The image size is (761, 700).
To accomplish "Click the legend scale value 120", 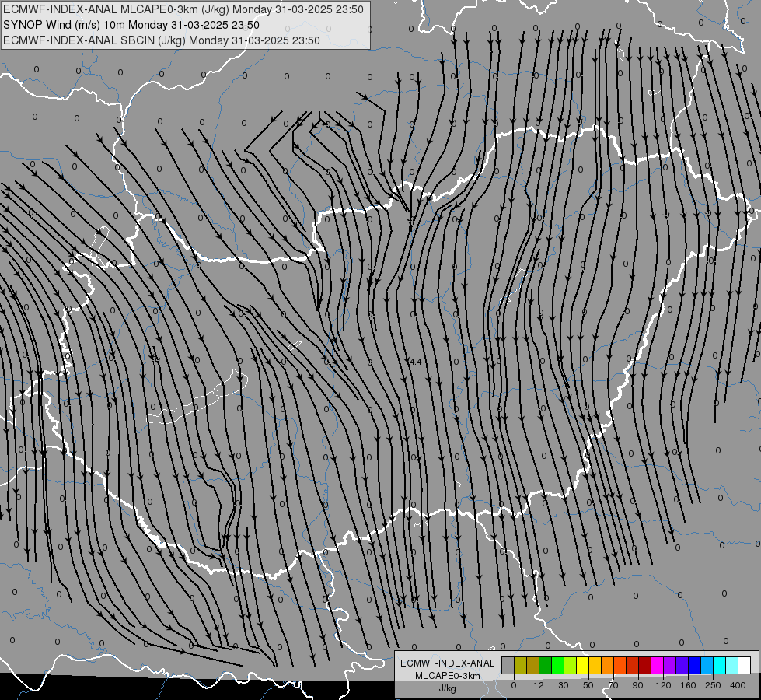I will pos(664,685).
